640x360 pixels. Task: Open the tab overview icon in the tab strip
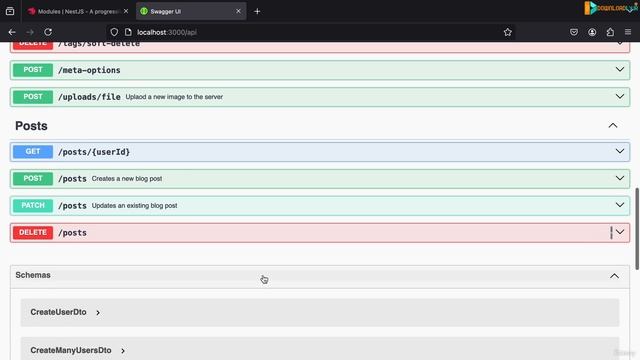click(x=10, y=11)
